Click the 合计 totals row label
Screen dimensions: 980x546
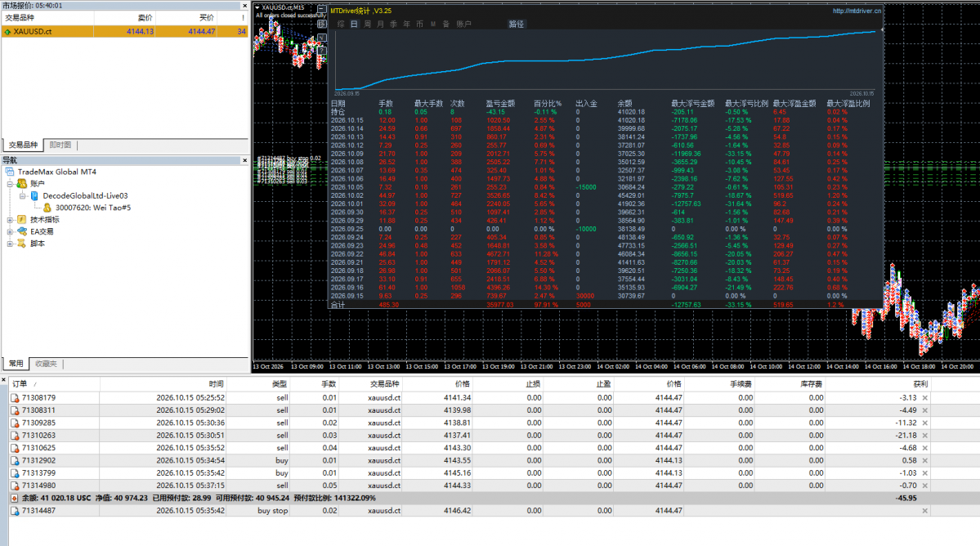point(338,305)
